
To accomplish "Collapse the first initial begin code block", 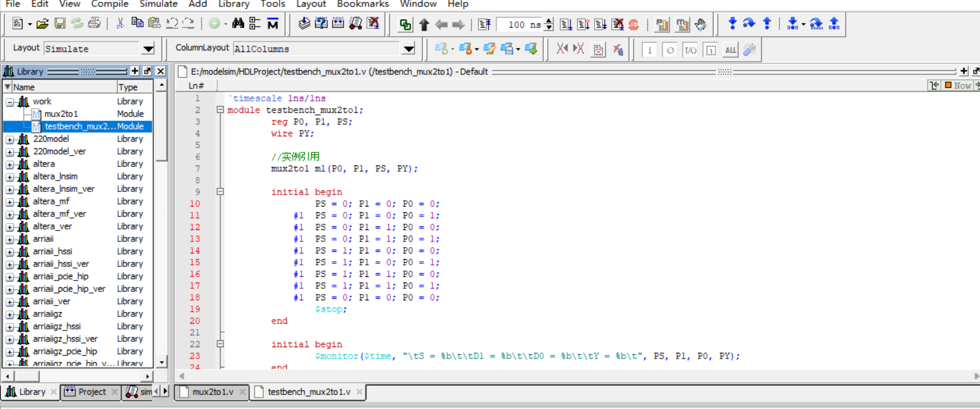I will coord(220,191).
